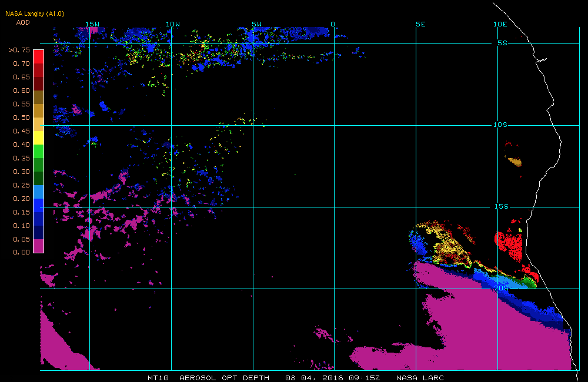Click the '5S' latitude label
Screen dimensions: 588x382
pos(503,43)
